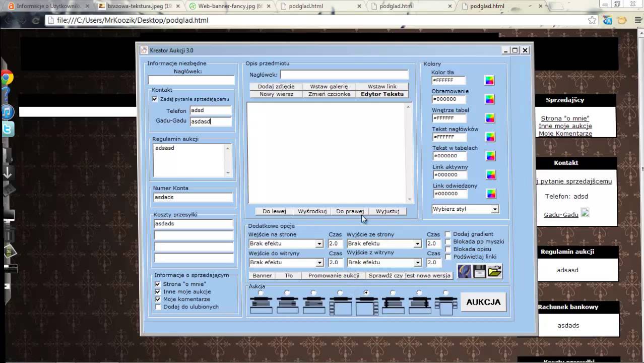Uncheck Inne moje aukcje checkbox
The width and height of the screenshot is (644, 363).
(158, 292)
